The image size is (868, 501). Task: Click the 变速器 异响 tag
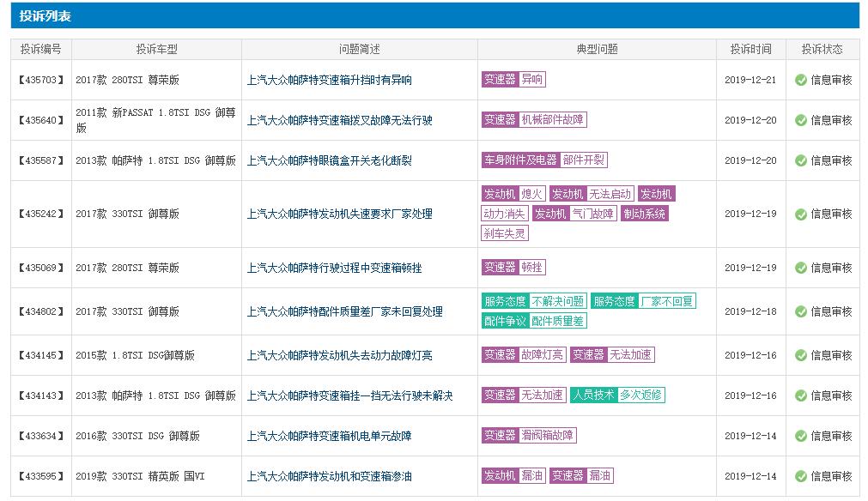click(513, 80)
